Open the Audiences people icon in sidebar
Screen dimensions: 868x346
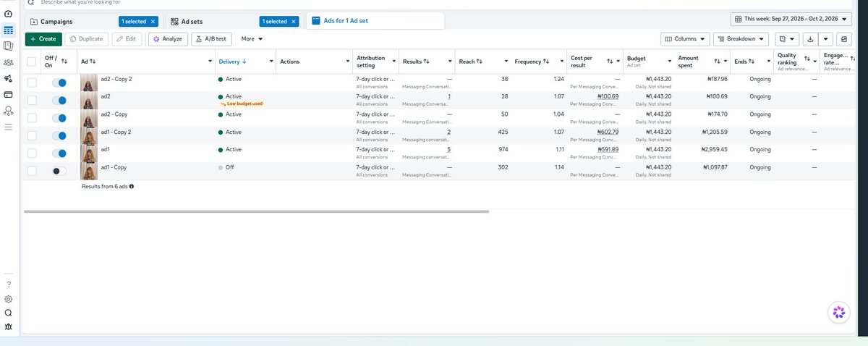click(x=8, y=63)
